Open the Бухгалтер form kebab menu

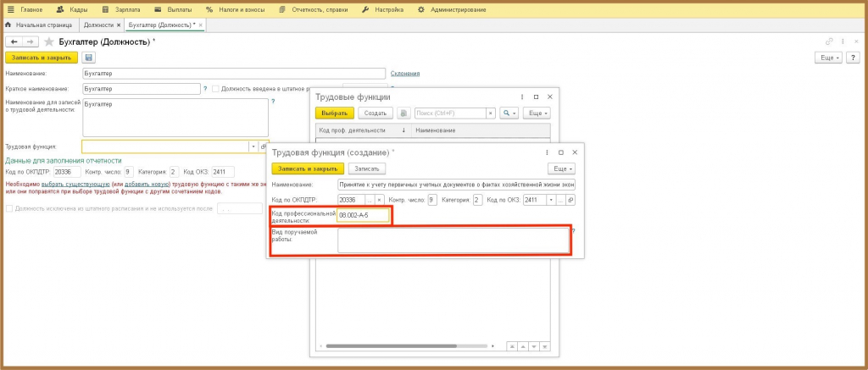(843, 41)
